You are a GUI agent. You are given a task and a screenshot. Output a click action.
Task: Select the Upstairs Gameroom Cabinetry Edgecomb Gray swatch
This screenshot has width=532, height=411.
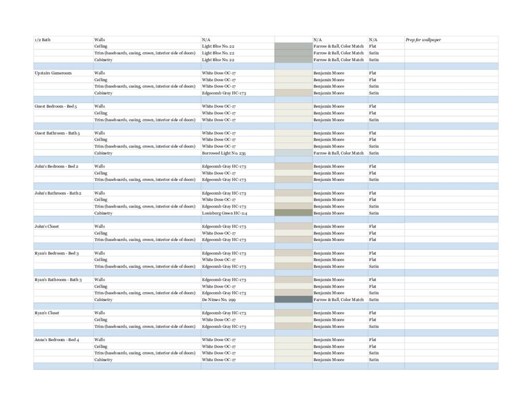coord(293,93)
